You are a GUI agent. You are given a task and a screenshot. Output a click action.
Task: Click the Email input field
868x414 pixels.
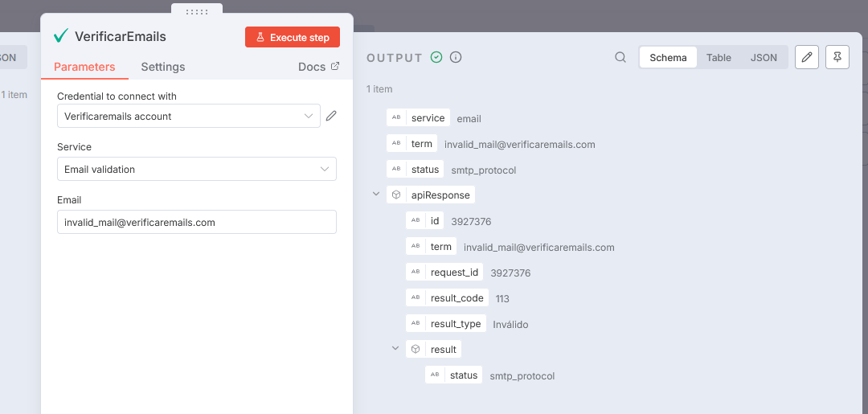coord(197,222)
